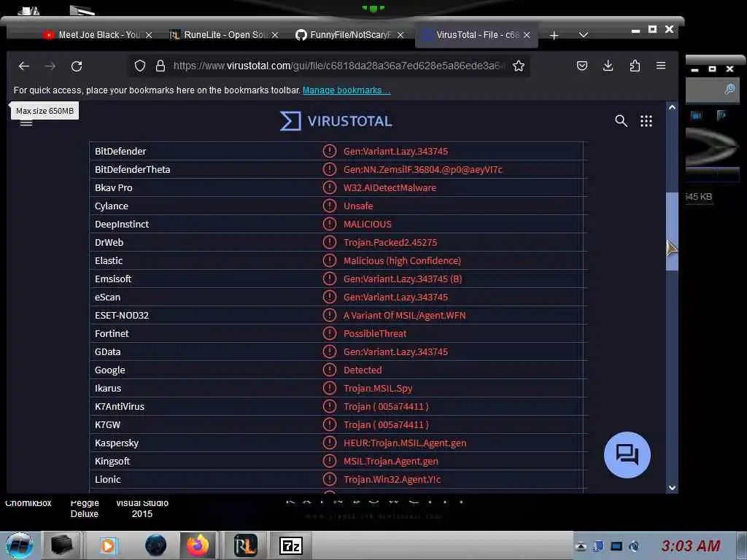Select ESET-NOD32 MSIL/Agent.WFN result

pos(404,315)
